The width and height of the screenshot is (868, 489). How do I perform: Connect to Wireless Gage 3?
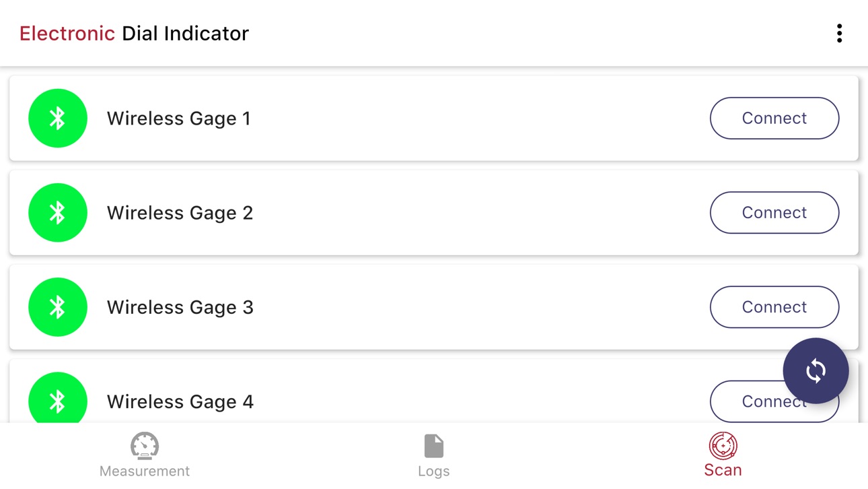coord(774,307)
